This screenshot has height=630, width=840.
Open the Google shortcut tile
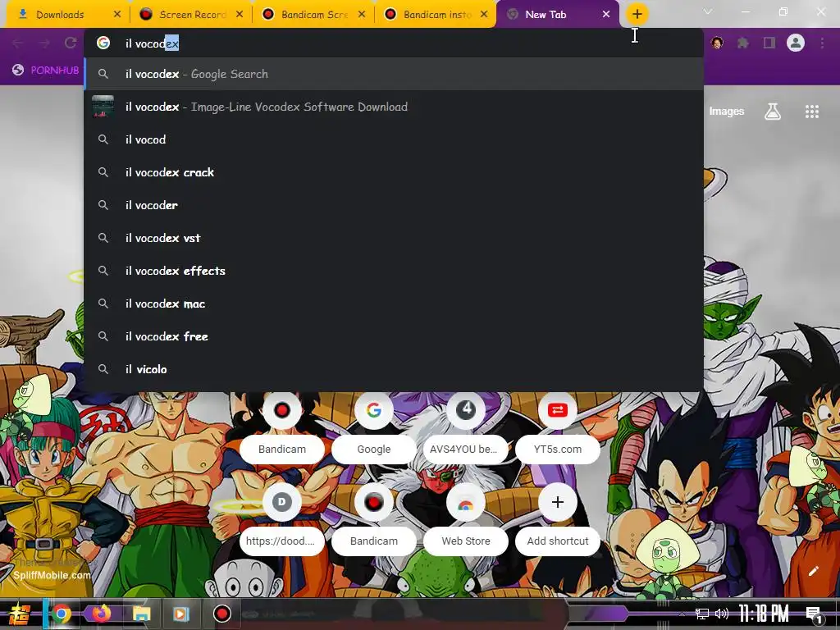[374, 426]
